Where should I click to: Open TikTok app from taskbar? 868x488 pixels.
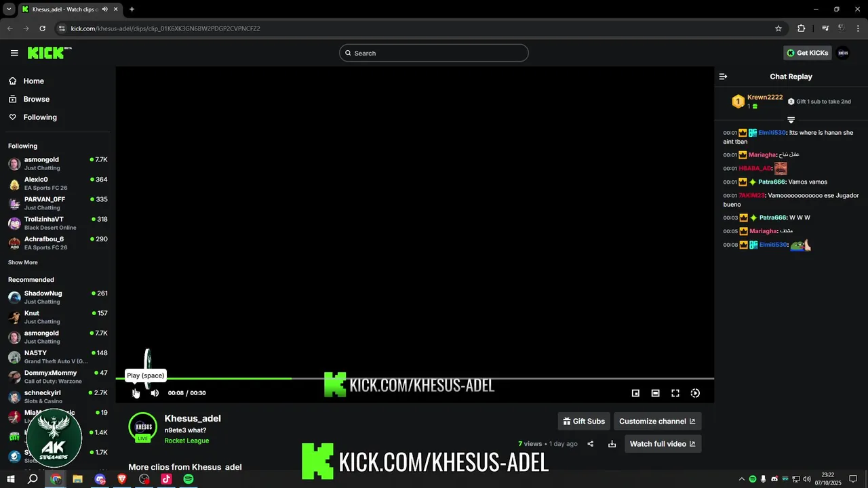166,479
